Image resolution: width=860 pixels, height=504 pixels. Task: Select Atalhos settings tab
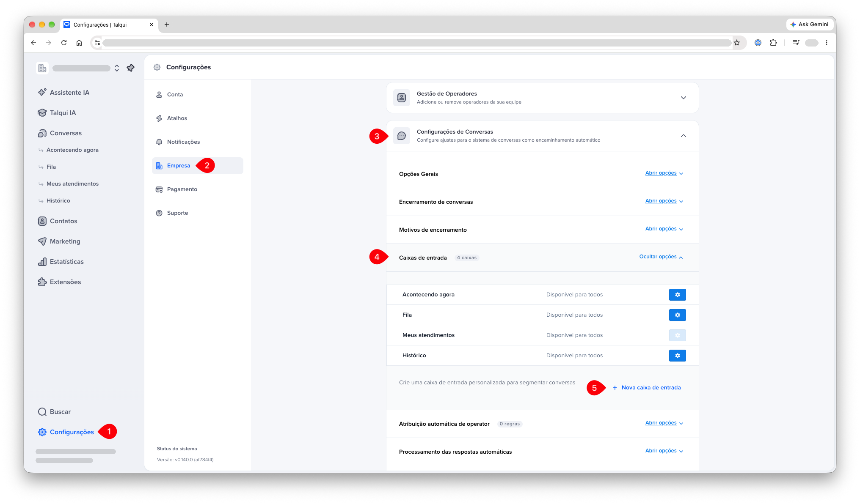tap(197, 118)
